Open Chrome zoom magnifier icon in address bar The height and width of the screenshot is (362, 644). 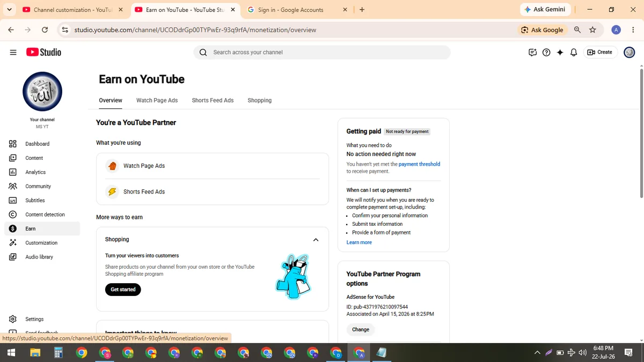click(x=577, y=30)
